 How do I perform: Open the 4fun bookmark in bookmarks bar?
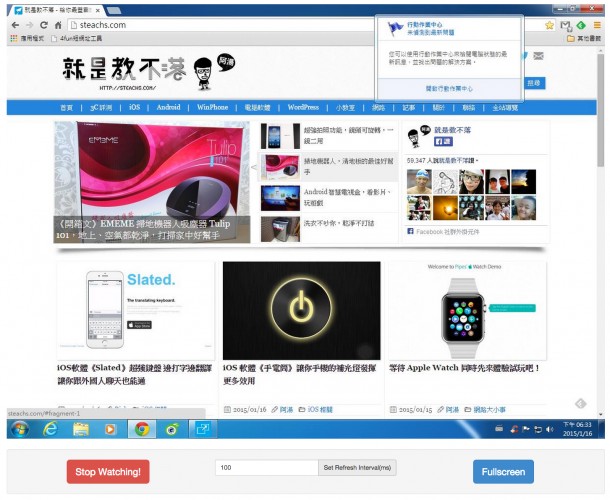click(x=77, y=38)
